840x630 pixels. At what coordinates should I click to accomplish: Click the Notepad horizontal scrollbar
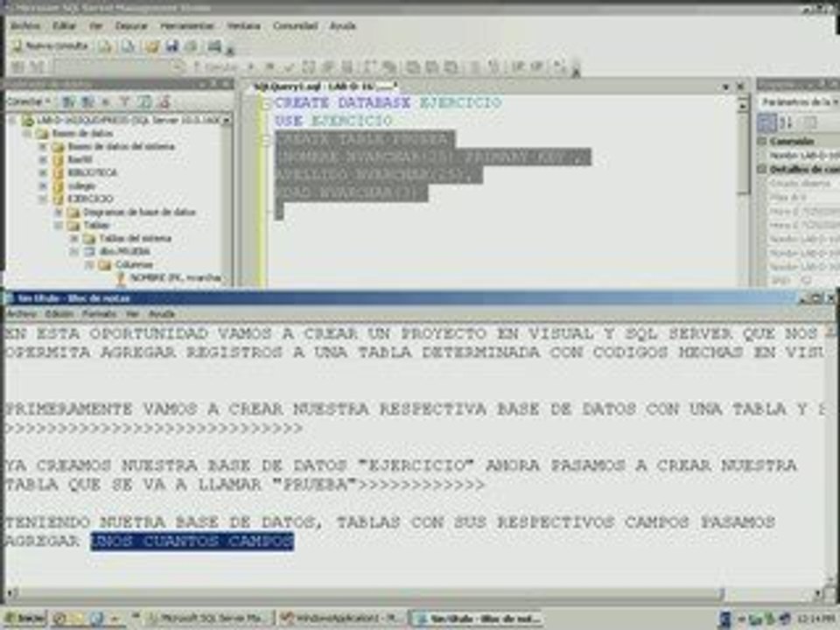(415, 592)
